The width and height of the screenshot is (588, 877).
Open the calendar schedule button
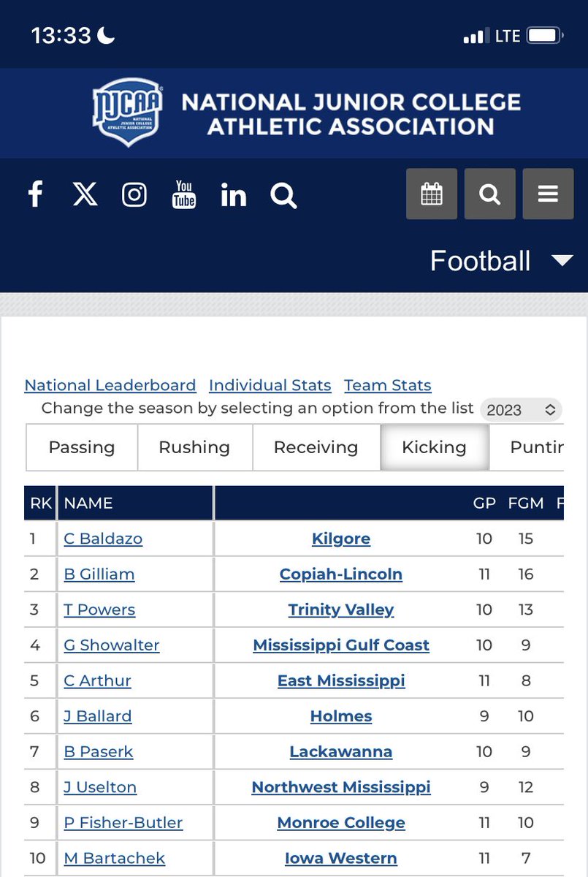432,194
